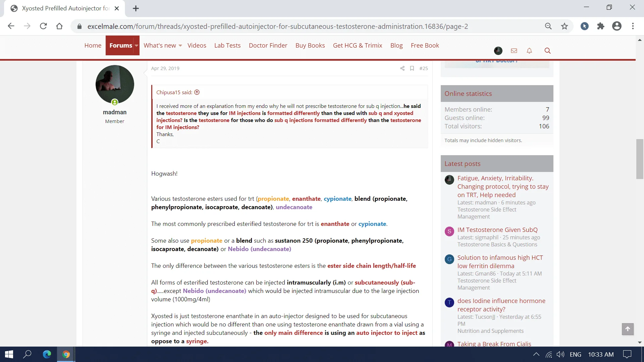
Task: Click the share icon on post #25
Action: (x=402, y=68)
